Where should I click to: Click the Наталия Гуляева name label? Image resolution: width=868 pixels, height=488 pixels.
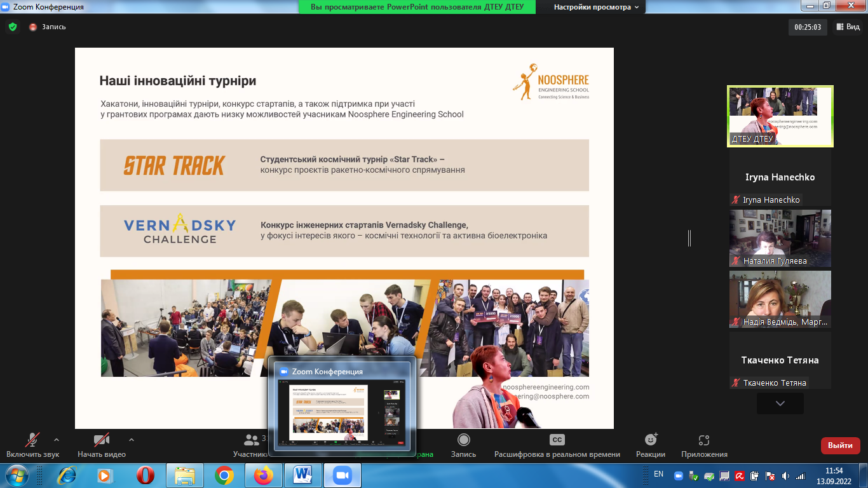tap(769, 261)
